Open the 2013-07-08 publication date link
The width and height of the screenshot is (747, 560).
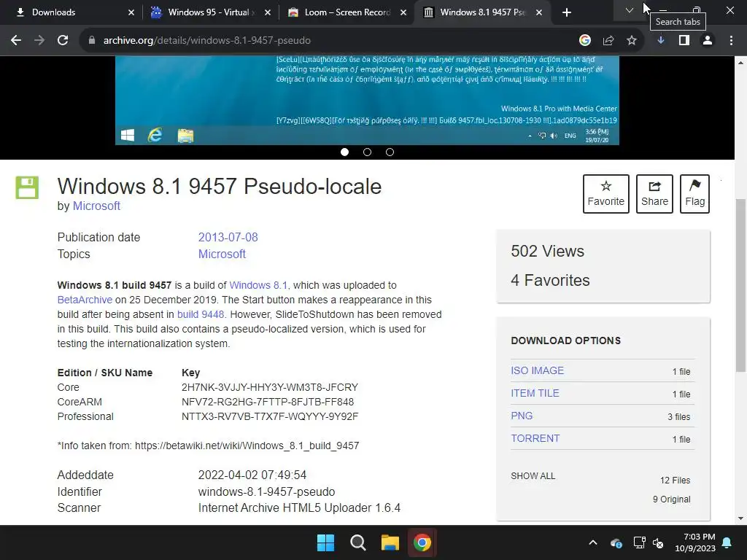coord(228,237)
